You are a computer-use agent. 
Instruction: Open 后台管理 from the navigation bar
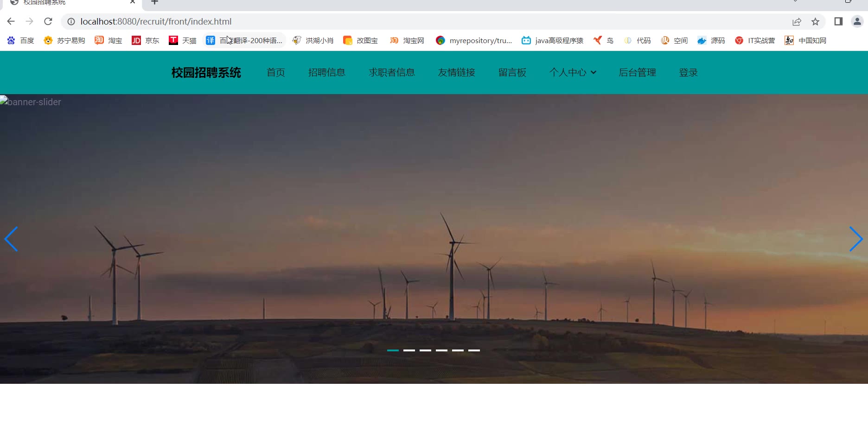638,72
